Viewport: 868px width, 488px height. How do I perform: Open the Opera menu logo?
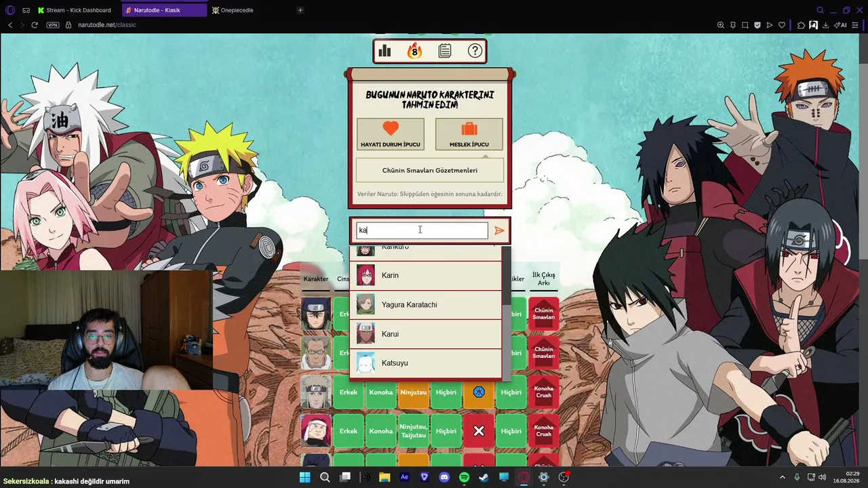10,10
